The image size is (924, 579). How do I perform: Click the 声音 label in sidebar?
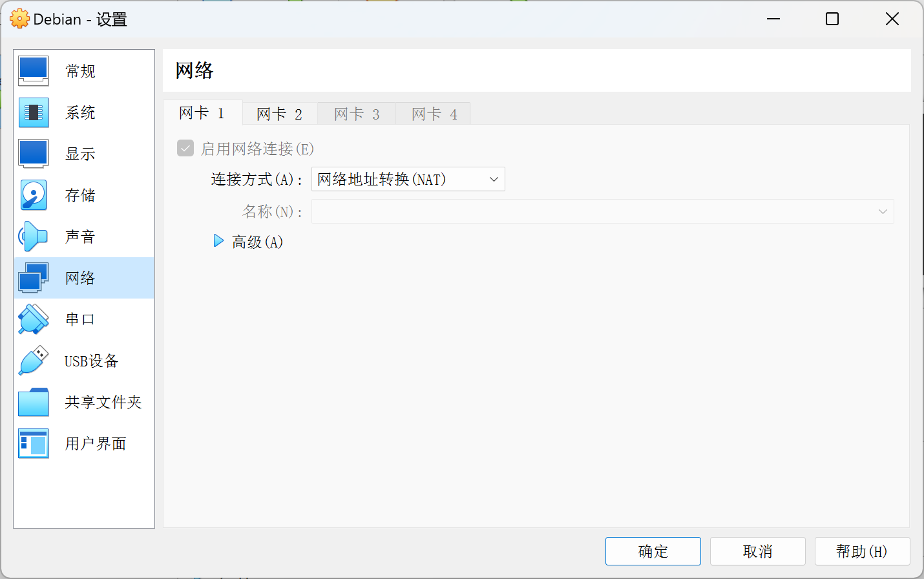click(80, 237)
